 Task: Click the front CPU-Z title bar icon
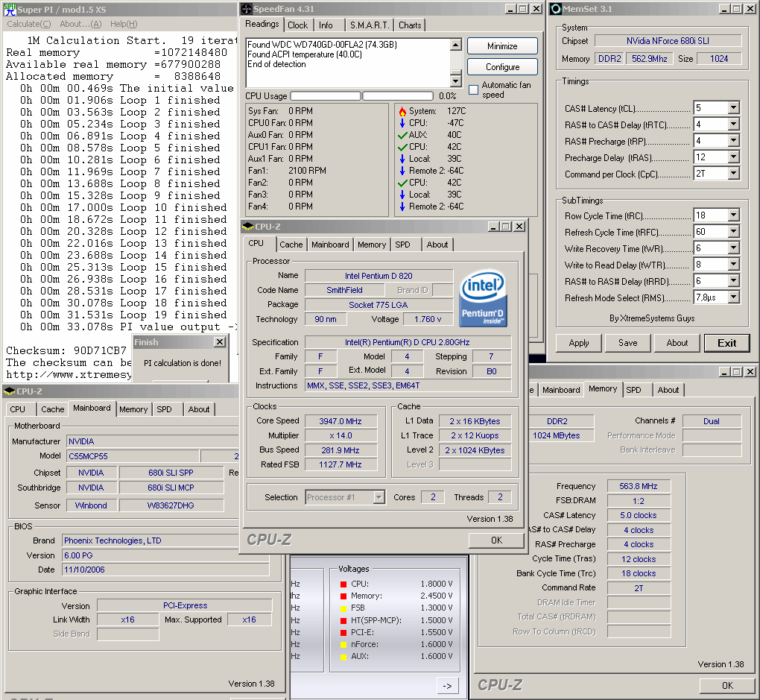[249, 227]
